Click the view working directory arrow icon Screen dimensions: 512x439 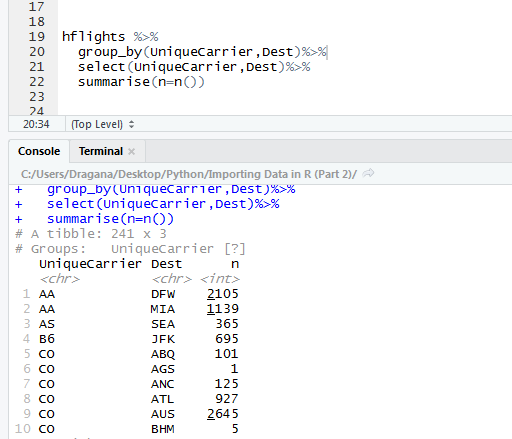click(368, 173)
